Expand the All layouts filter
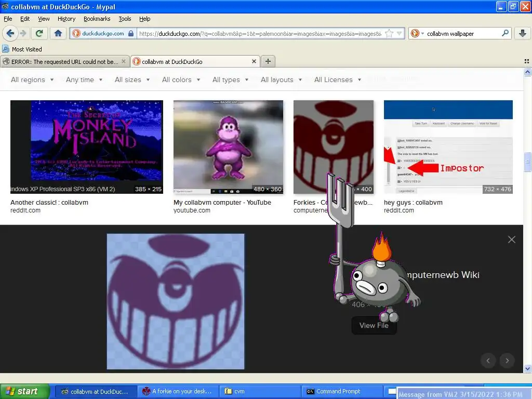532x399 pixels. [x=281, y=79]
